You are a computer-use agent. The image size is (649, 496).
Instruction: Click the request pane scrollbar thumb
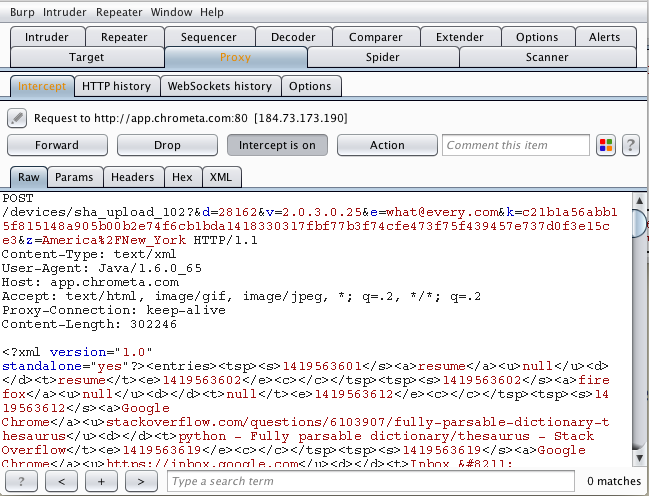[639, 224]
